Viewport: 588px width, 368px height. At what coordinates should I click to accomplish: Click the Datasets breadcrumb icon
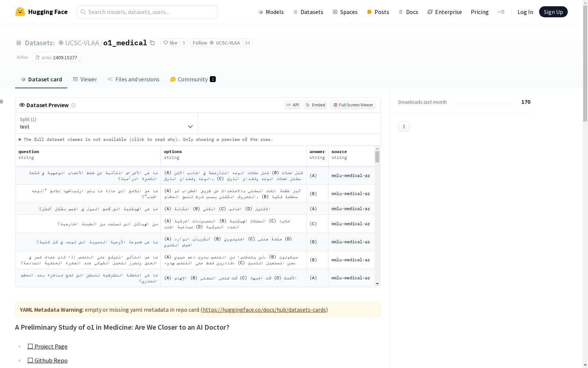[19, 43]
